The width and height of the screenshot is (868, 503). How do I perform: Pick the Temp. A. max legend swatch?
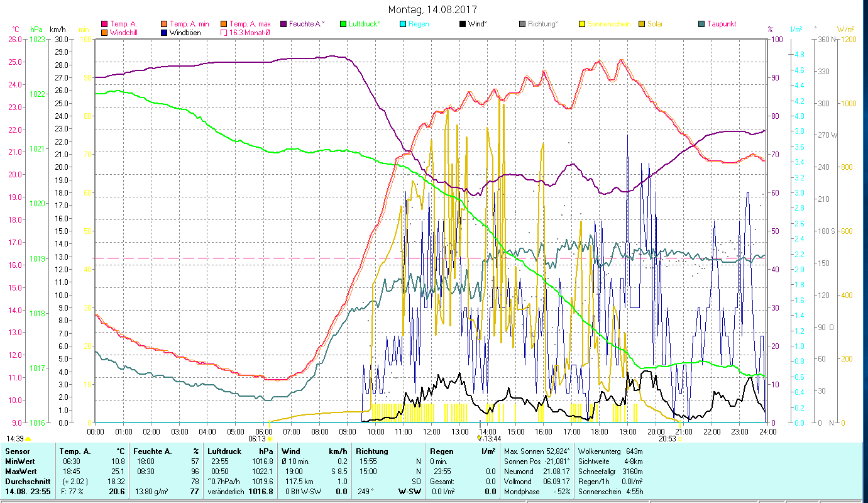point(223,24)
